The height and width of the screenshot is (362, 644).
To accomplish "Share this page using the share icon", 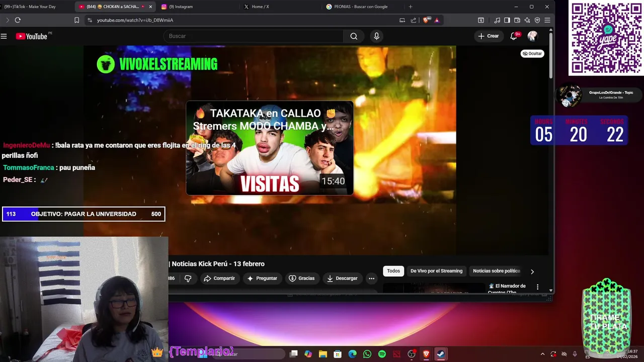I will coord(414,20).
